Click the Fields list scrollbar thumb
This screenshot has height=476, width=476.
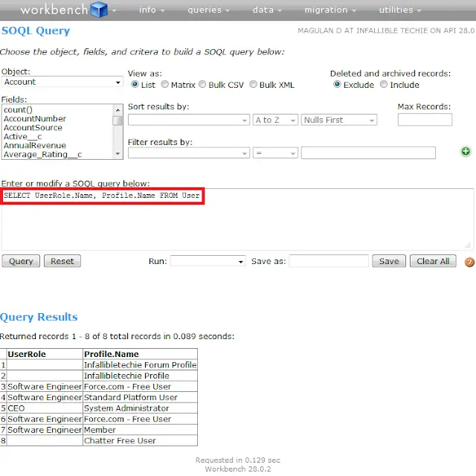click(118, 120)
